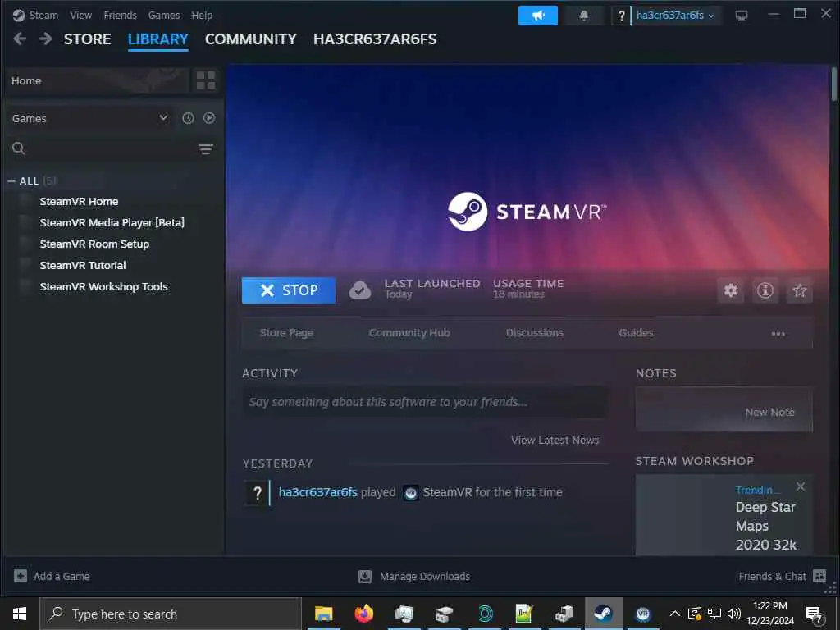Click the activity status input field
This screenshot has height=630, width=840.
pyautogui.click(x=425, y=402)
